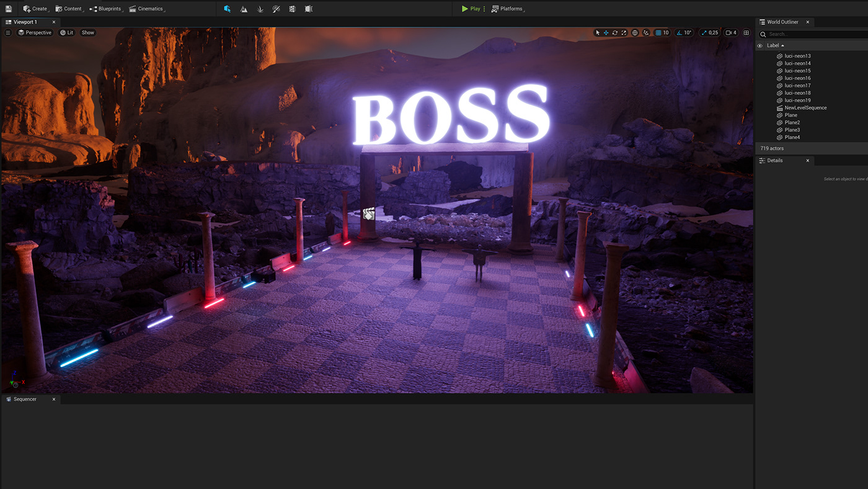
Task: Close the Sequencer tab
Action: click(53, 399)
